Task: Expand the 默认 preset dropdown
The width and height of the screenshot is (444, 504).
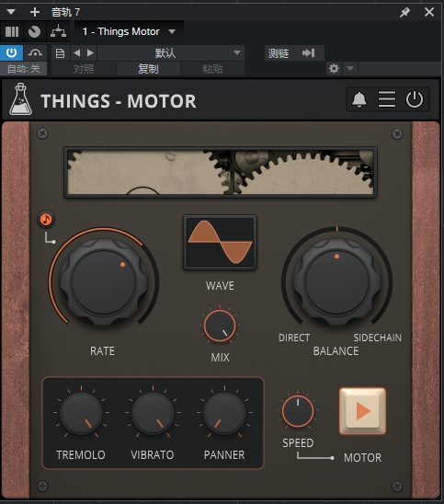Action: pos(171,53)
